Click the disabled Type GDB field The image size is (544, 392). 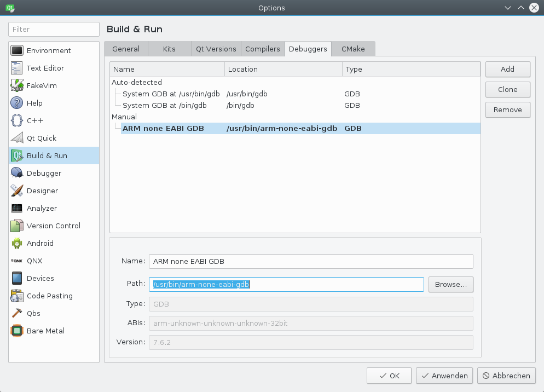click(311, 304)
